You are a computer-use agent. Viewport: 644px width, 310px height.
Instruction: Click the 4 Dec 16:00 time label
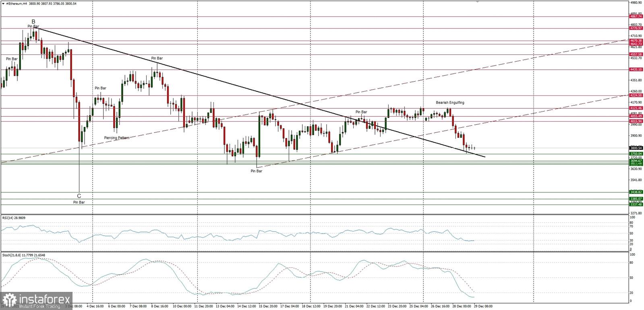[95, 306]
